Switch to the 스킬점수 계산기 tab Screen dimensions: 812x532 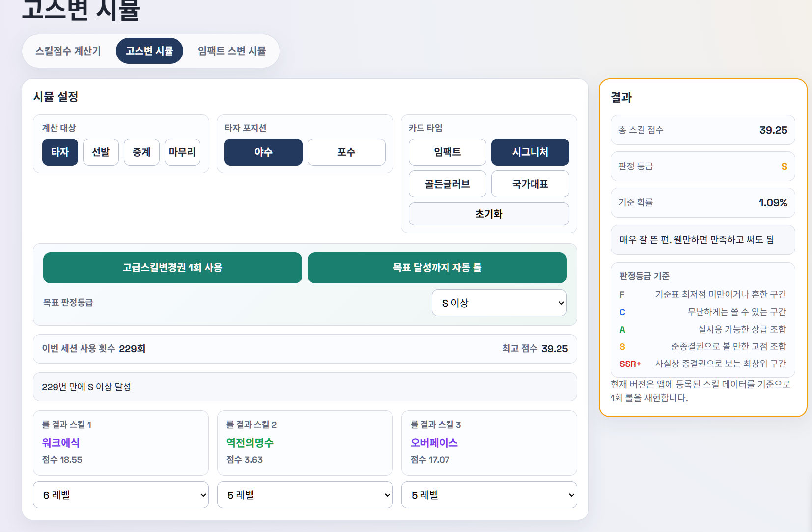click(x=68, y=51)
